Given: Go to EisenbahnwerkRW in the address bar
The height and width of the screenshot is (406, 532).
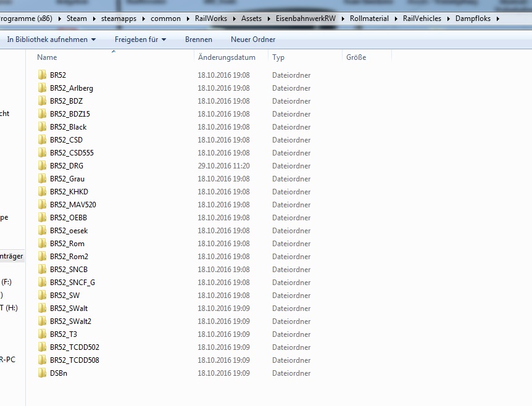Looking at the screenshot, I should 305,19.
